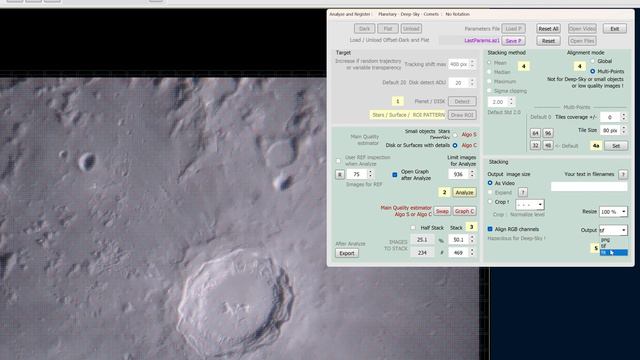The height and width of the screenshot is (360, 640).
Task: Click the sigma 2.00 value field
Action: (x=498, y=102)
